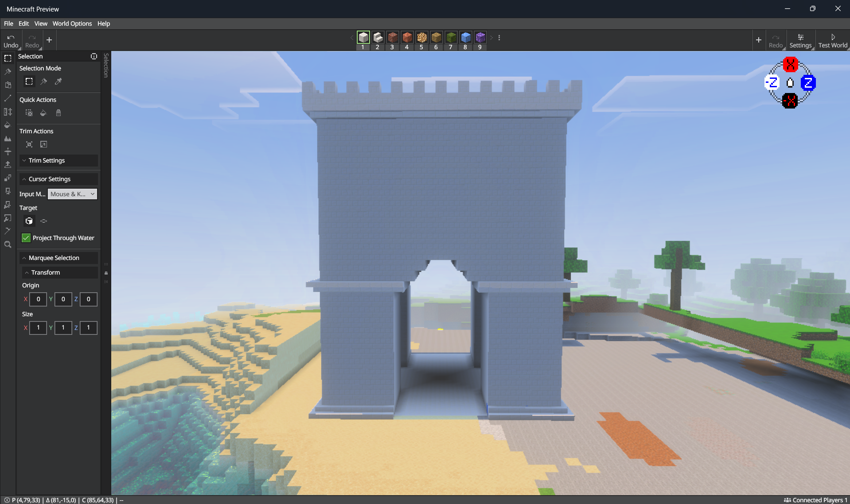Click the Origin X input field
Image resolution: width=850 pixels, height=504 pixels.
38,299
